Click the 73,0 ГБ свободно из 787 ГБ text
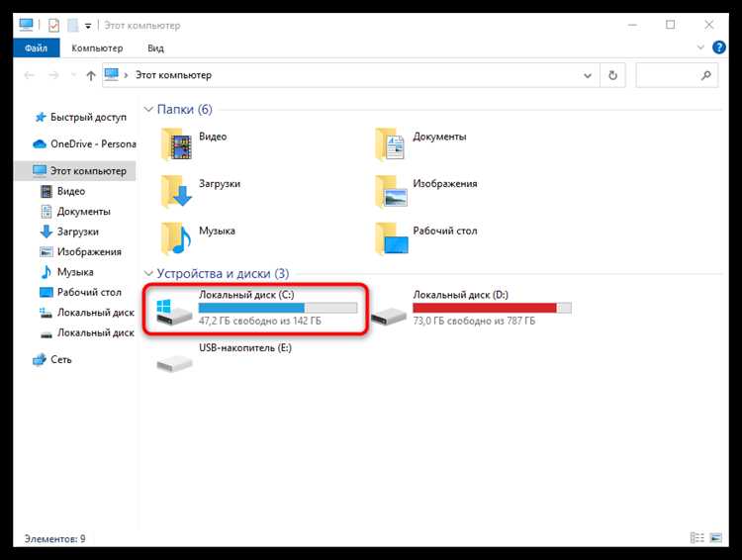 474,321
